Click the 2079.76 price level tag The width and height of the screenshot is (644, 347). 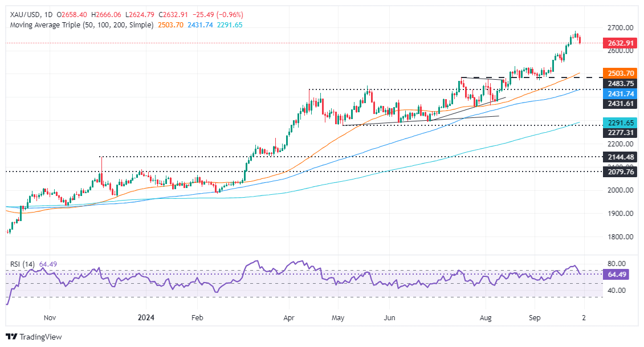(x=622, y=171)
